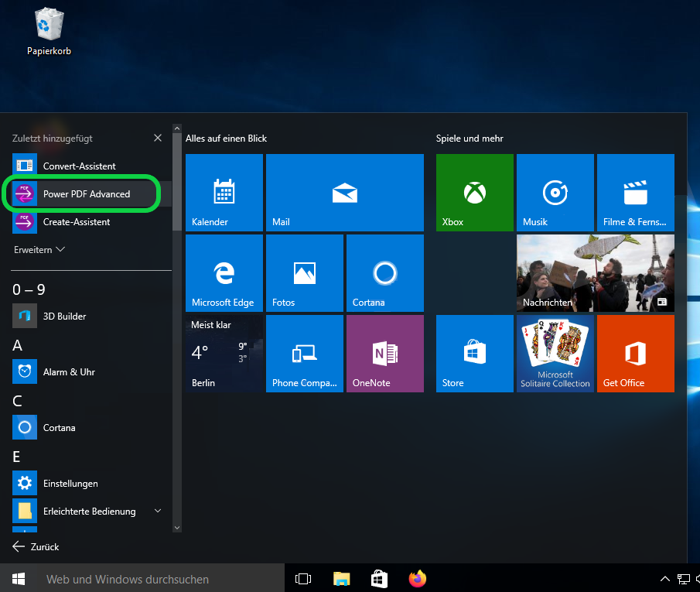Image resolution: width=700 pixels, height=592 pixels.
Task: Click the network tray icon
Action: [683, 579]
